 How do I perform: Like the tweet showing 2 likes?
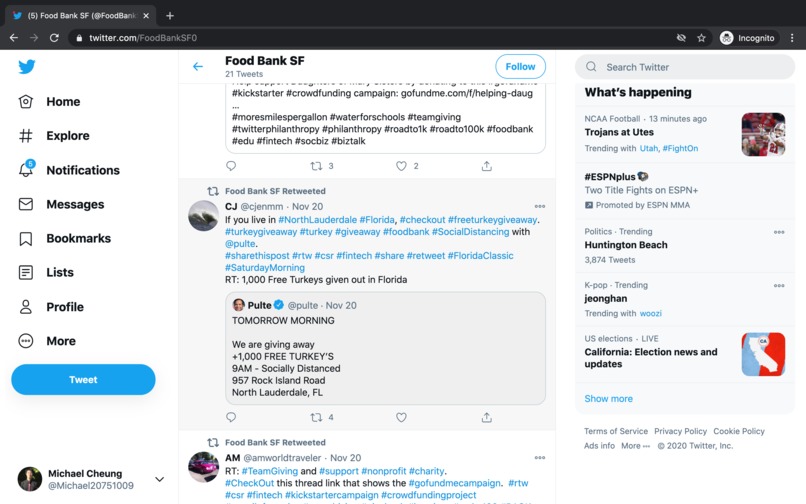(x=401, y=166)
